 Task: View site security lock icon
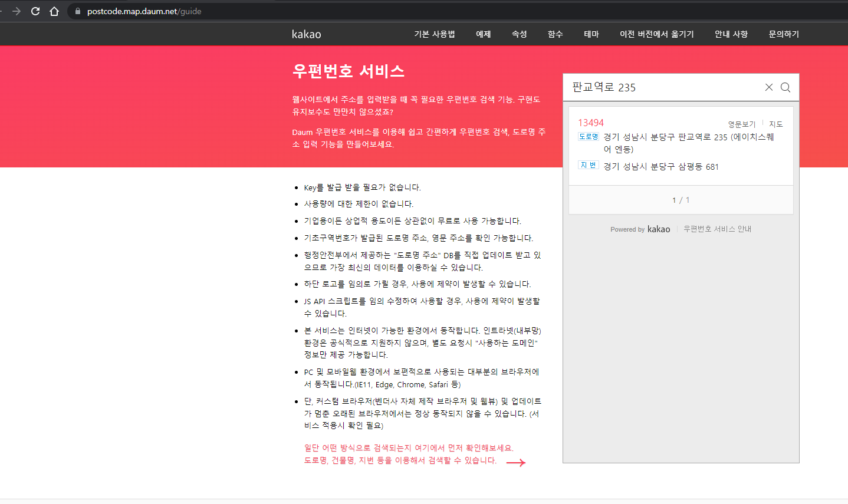(77, 11)
